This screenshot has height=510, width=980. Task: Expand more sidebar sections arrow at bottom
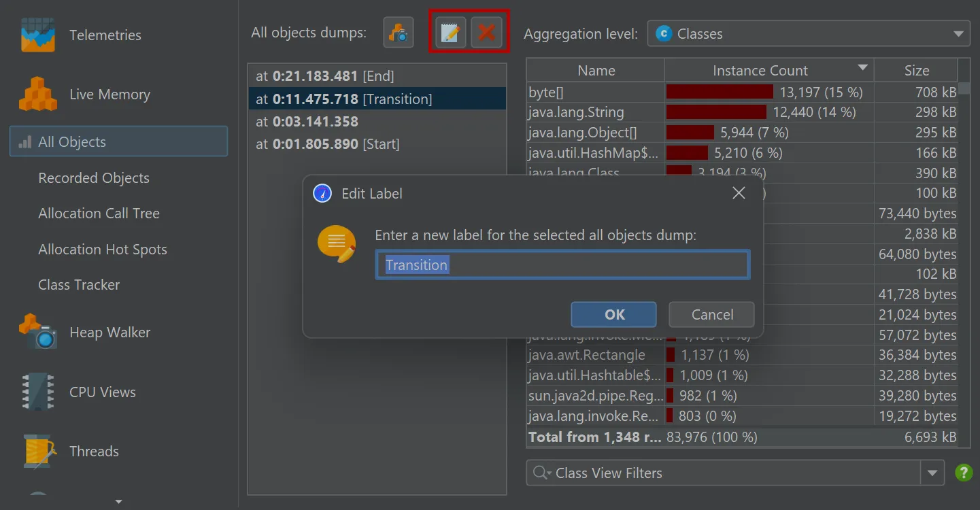pyautogui.click(x=119, y=502)
